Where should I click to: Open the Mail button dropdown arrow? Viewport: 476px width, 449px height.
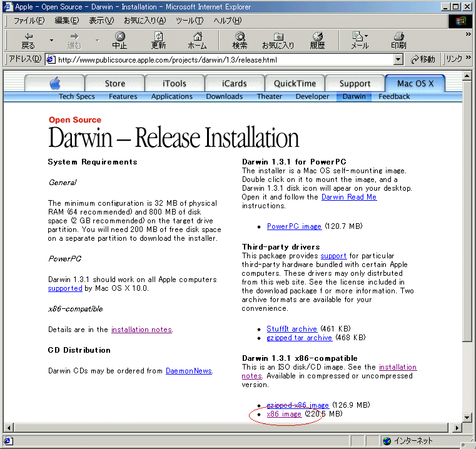[x=366, y=36]
